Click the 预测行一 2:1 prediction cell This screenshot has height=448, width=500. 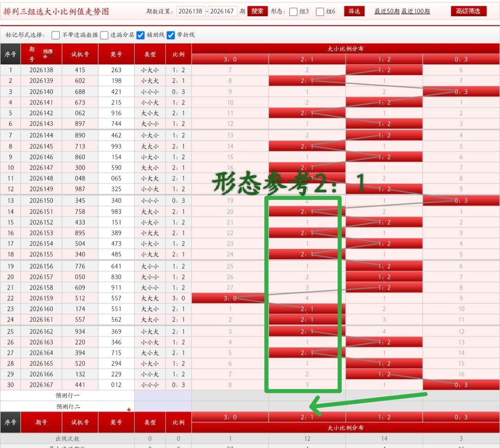[307, 396]
